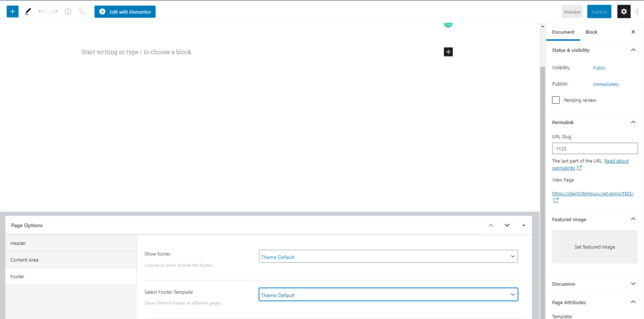Screen dimensions: 644x319
Task: Click the add block plus icon in top toolbar
Action: [x=13, y=11]
